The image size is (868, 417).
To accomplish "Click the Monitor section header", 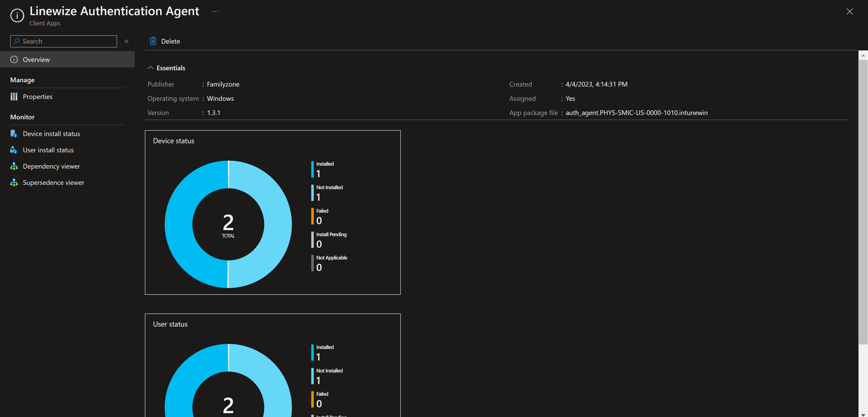I will 22,117.
